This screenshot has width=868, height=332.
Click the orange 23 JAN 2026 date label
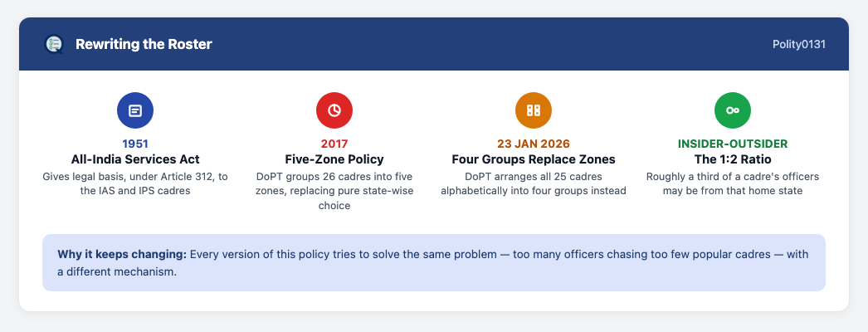click(534, 144)
